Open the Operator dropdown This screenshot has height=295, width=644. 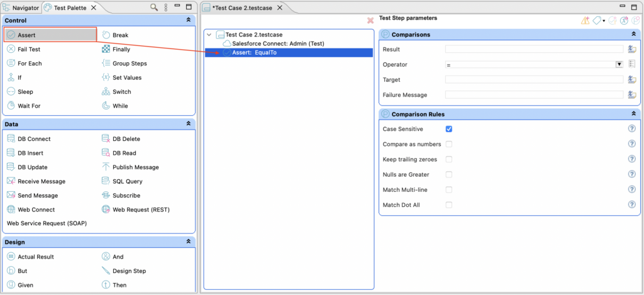[x=619, y=65]
